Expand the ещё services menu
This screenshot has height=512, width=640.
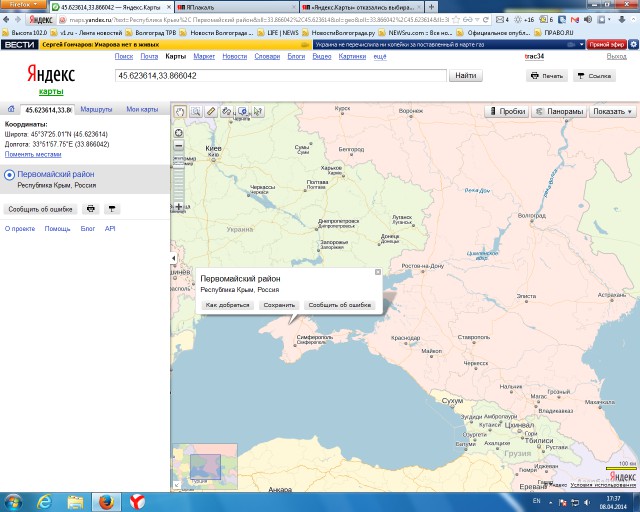(380, 56)
